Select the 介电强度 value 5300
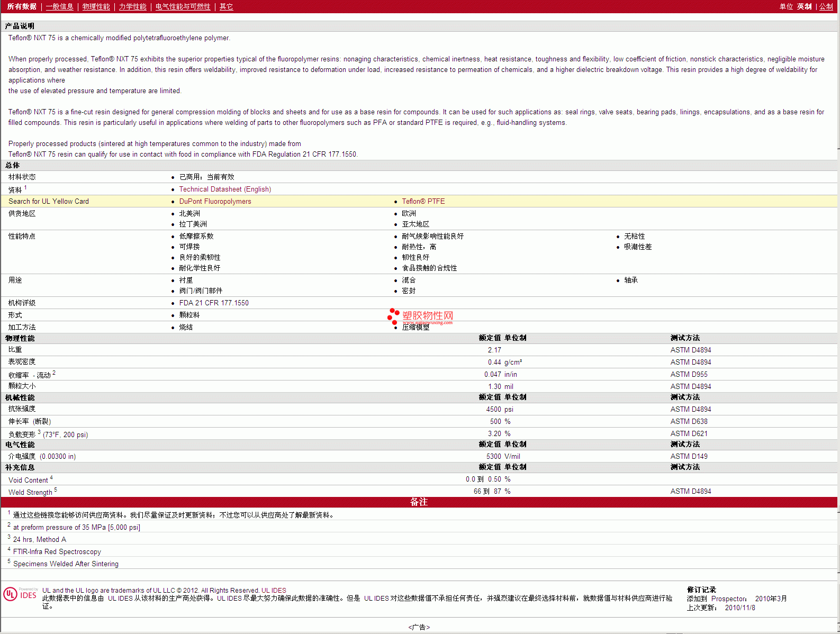This screenshot has height=634, width=840. pyautogui.click(x=493, y=456)
